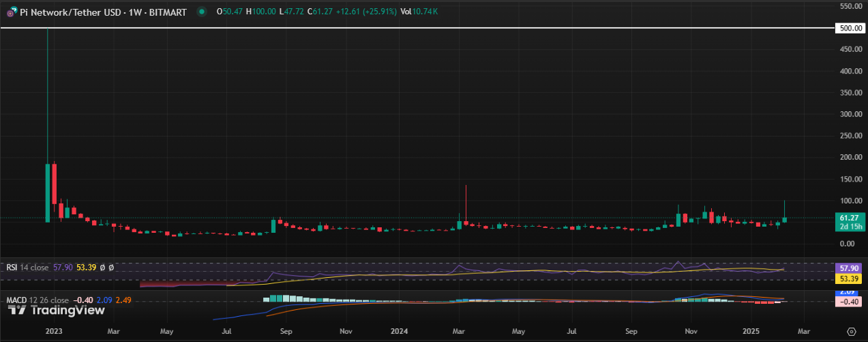This screenshot has height=342, width=868.
Task: Click the pink -0.40 MACD histogram tag
Action: [x=848, y=302]
